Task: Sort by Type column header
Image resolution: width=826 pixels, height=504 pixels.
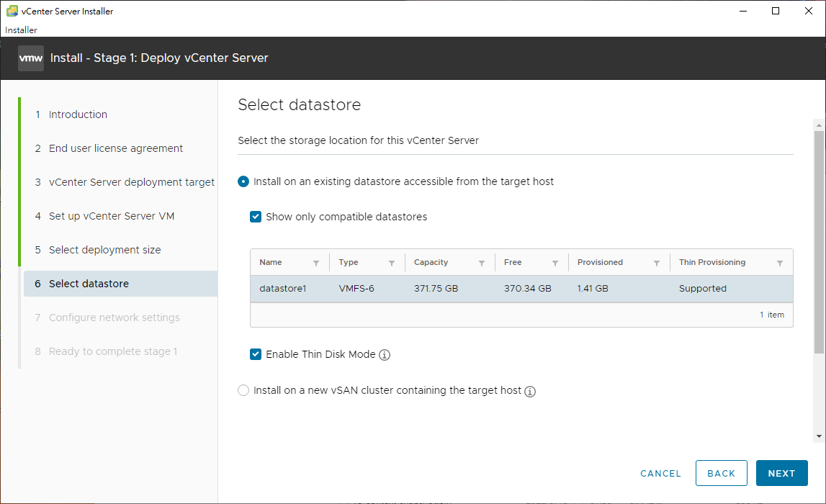Action: pos(349,262)
